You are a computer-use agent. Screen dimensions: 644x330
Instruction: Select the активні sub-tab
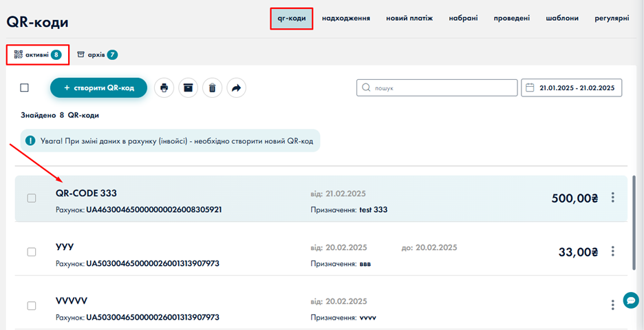[x=38, y=54]
